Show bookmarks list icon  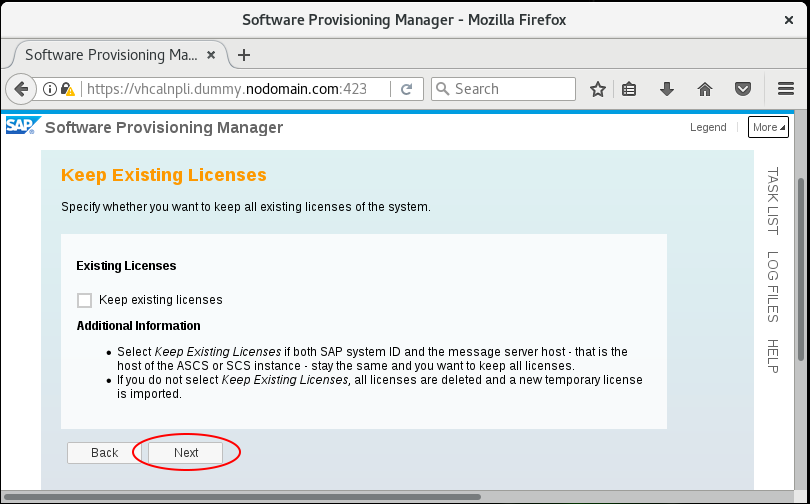pyautogui.click(x=629, y=89)
